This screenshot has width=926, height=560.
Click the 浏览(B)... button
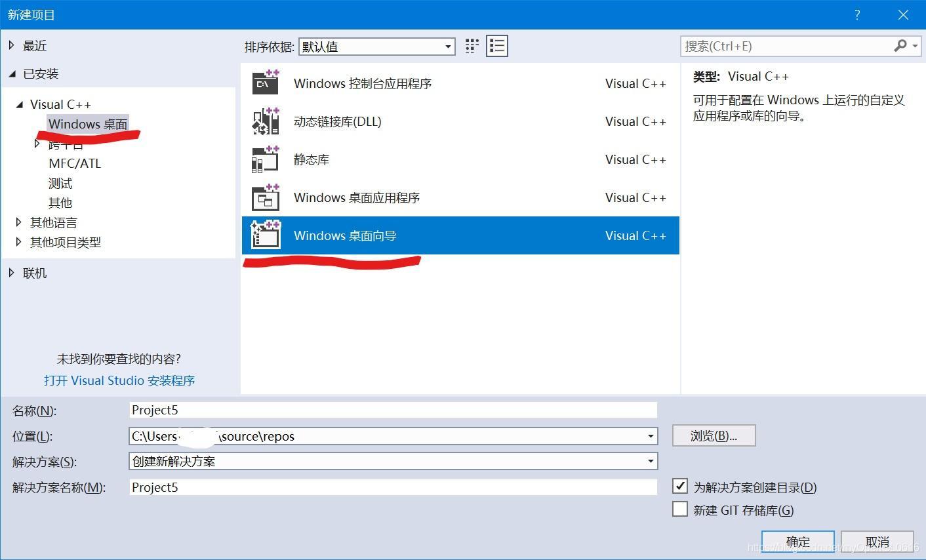coord(714,436)
